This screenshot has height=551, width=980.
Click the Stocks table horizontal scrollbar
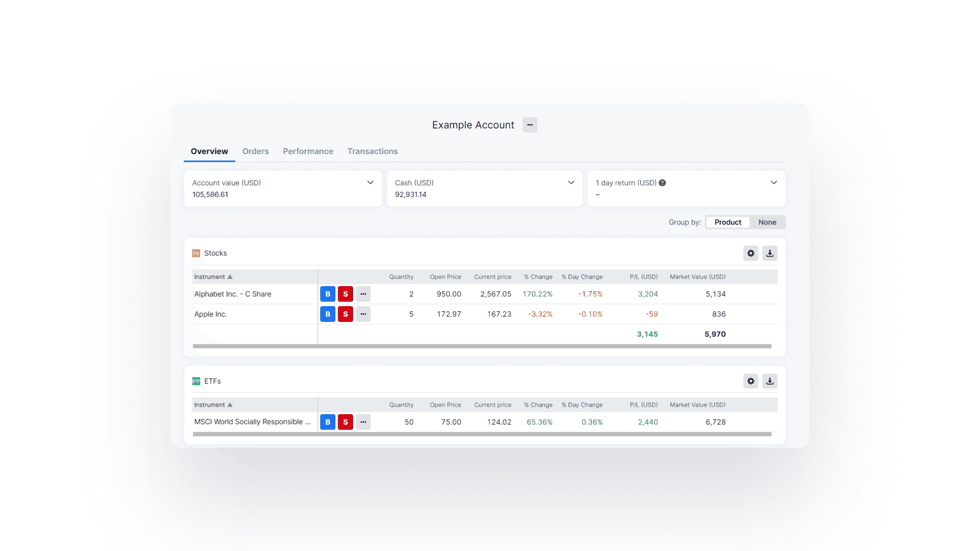482,346
